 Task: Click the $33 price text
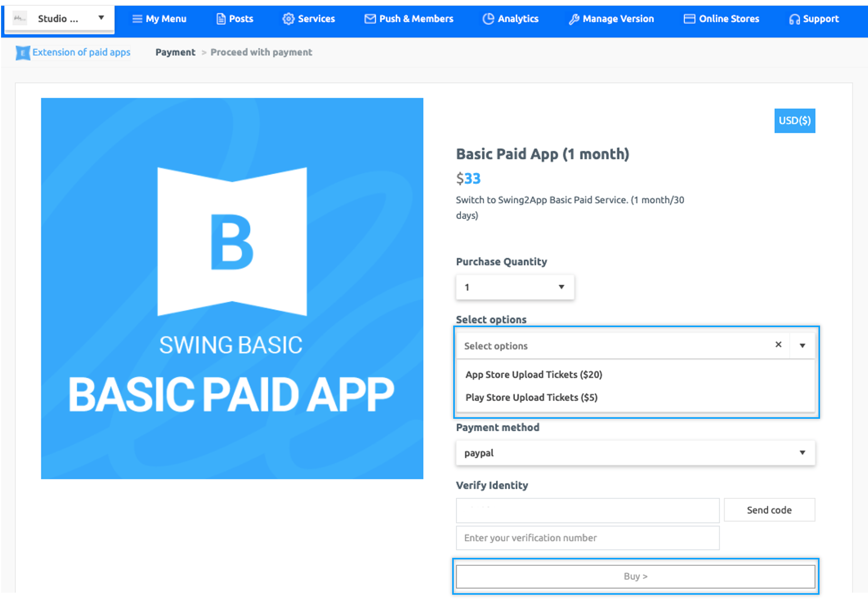pyautogui.click(x=469, y=179)
